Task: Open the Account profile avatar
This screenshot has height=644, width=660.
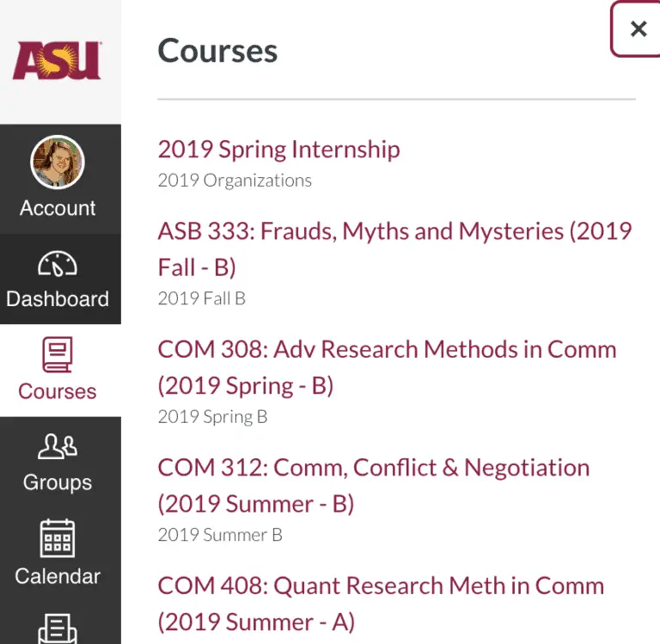Action: tap(58, 163)
